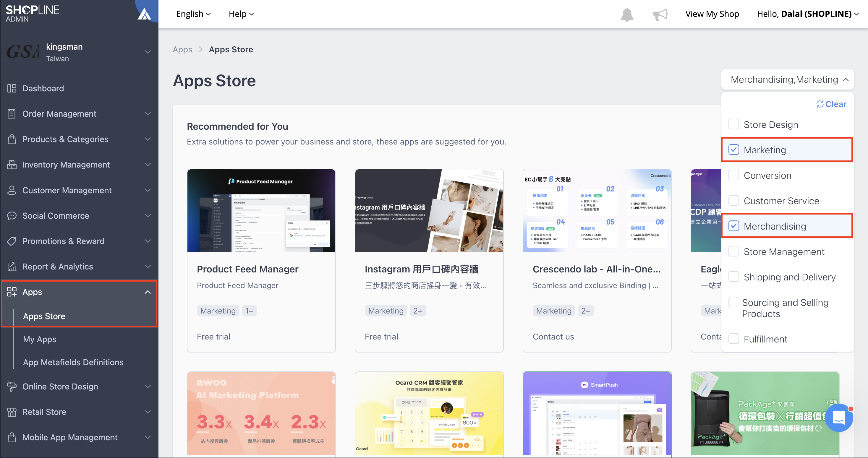Collapse the Apps menu chevron

(x=148, y=292)
